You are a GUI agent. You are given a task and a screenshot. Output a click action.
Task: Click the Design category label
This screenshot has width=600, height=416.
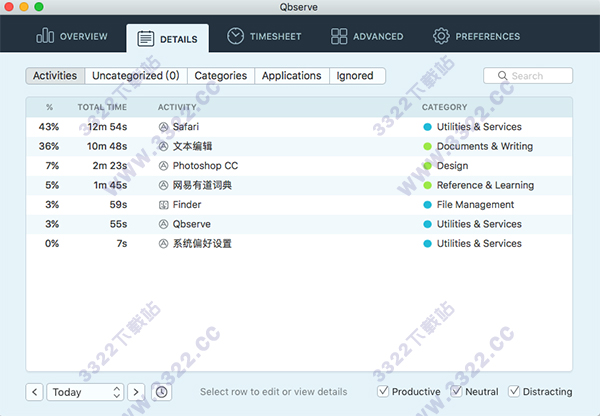[x=452, y=166]
